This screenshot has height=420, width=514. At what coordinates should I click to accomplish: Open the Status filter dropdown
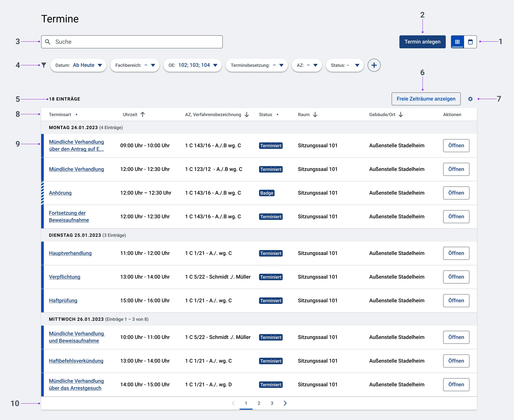pyautogui.click(x=344, y=65)
